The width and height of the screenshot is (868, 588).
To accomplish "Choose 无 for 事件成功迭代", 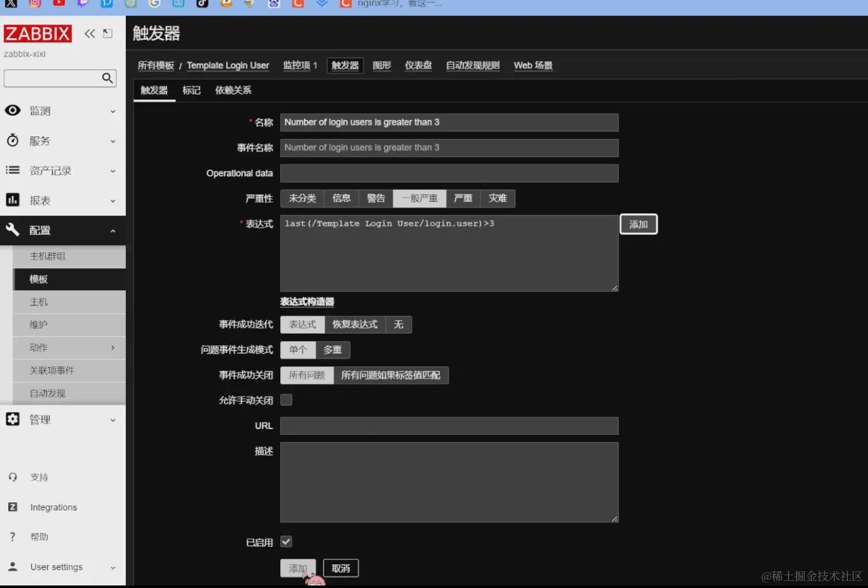I will 398,324.
